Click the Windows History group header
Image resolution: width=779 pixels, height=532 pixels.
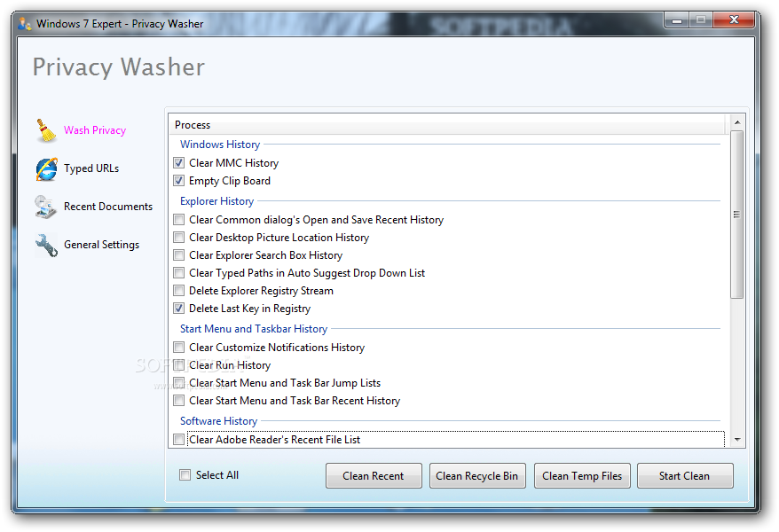220,145
